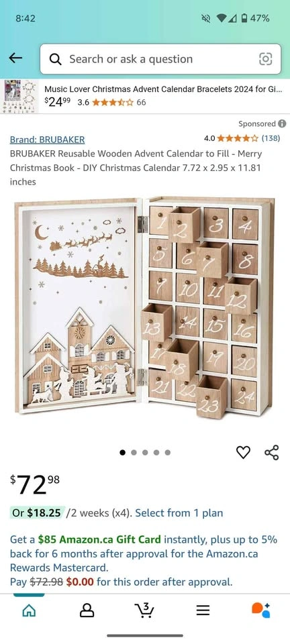290x644 pixels.
Task: Tap the back arrow icon
Action: click(15, 58)
